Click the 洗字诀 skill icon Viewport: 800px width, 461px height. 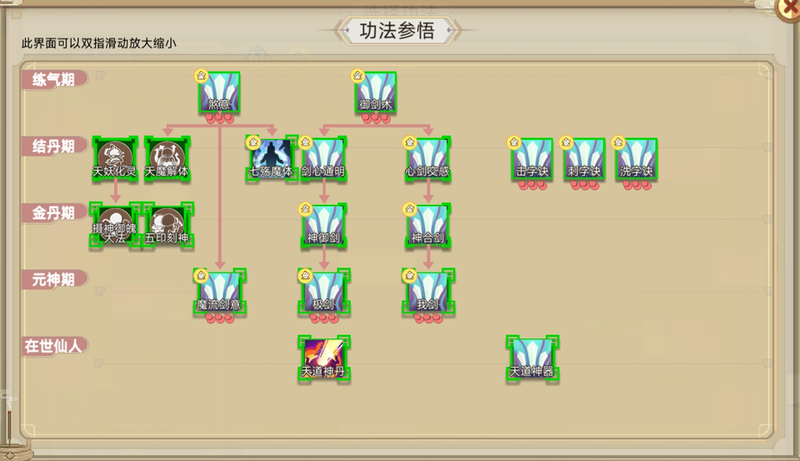[x=637, y=159]
